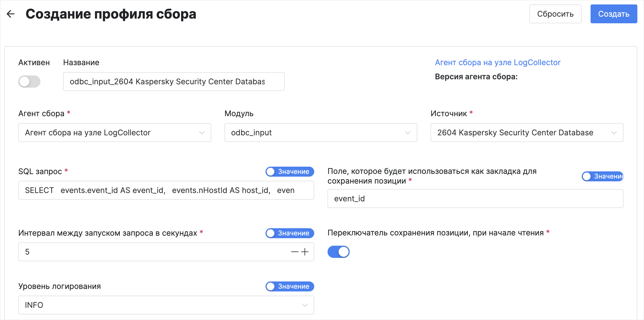Toggle position-saving switch at read start

[x=338, y=252]
